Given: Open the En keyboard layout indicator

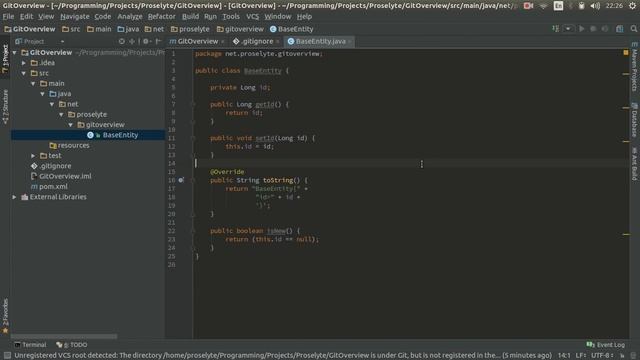Looking at the screenshot, I should 558,6.
